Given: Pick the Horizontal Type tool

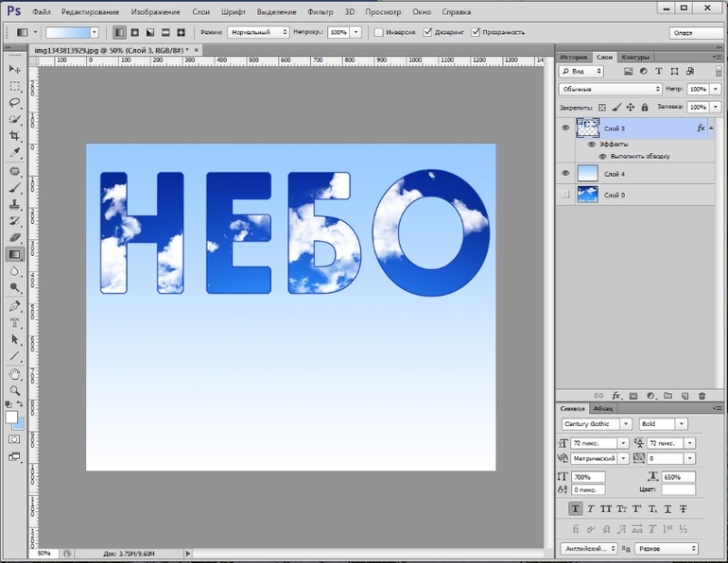Looking at the screenshot, I should [x=15, y=322].
